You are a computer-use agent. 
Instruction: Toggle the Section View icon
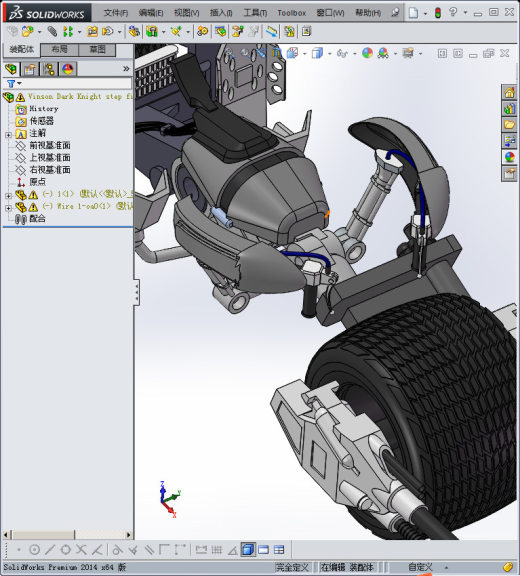pyautogui.click(x=276, y=54)
